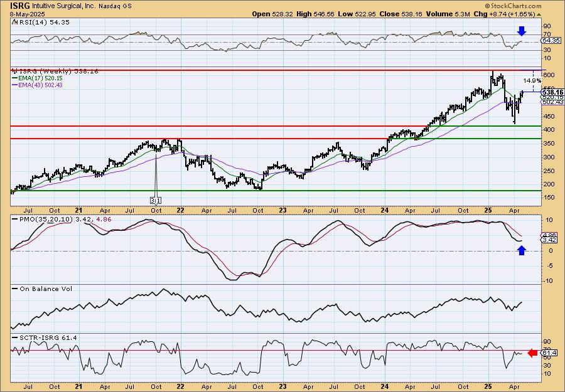Click the black PMO legend line marker
Screen dimensions: 565x392
[15, 219]
